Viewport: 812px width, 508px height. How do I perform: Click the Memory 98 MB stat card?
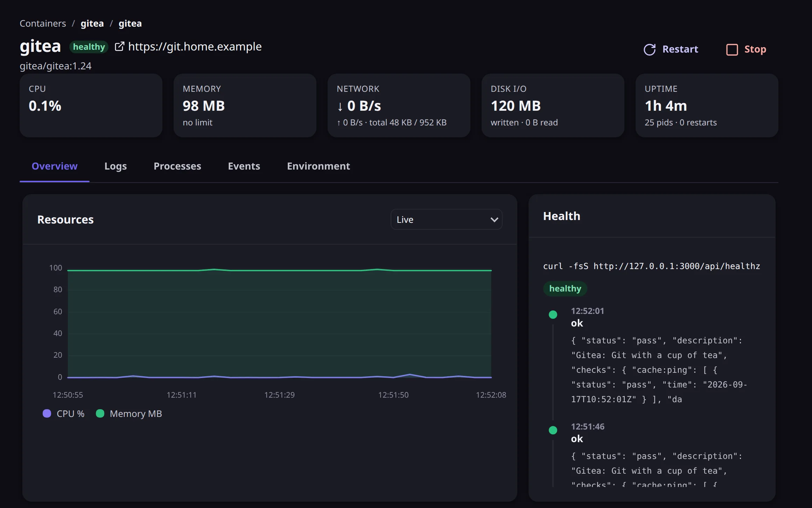click(x=245, y=105)
